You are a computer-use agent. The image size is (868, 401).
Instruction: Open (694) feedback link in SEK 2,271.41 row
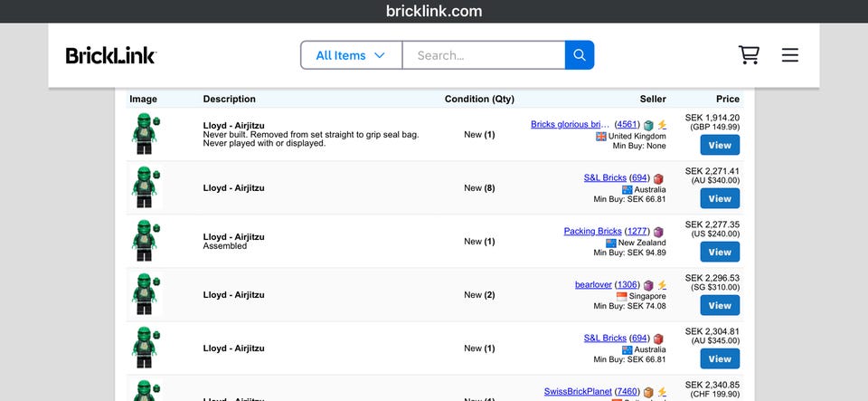(639, 177)
